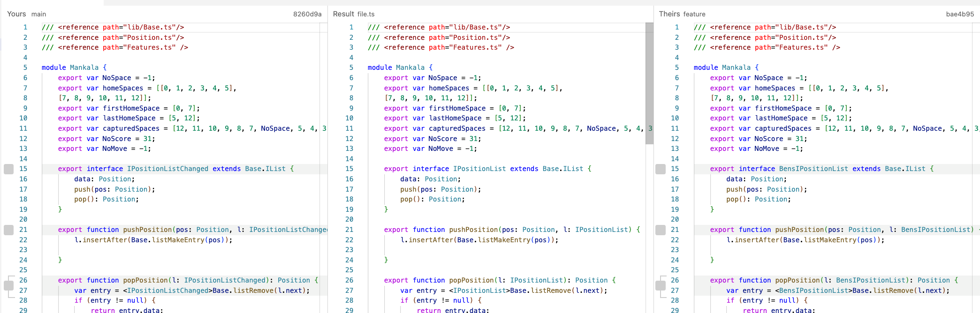Check the Yours pane popPosition change checkbox
Image resolution: width=980 pixels, height=313 pixels.
pos(8,285)
